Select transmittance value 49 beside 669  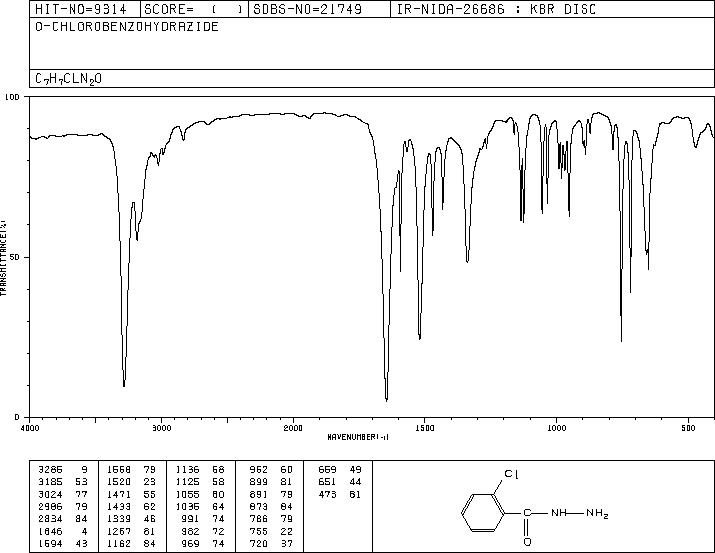[355, 470]
